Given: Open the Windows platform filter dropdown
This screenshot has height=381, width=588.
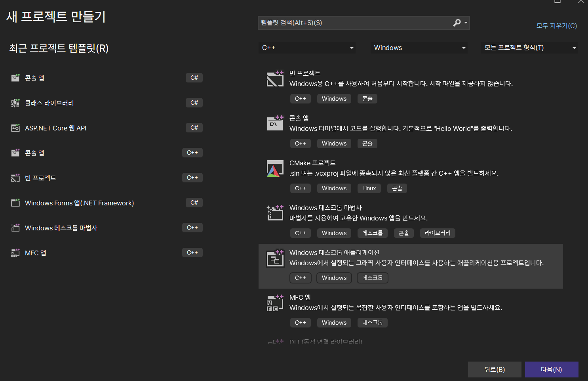Looking at the screenshot, I should click(419, 48).
